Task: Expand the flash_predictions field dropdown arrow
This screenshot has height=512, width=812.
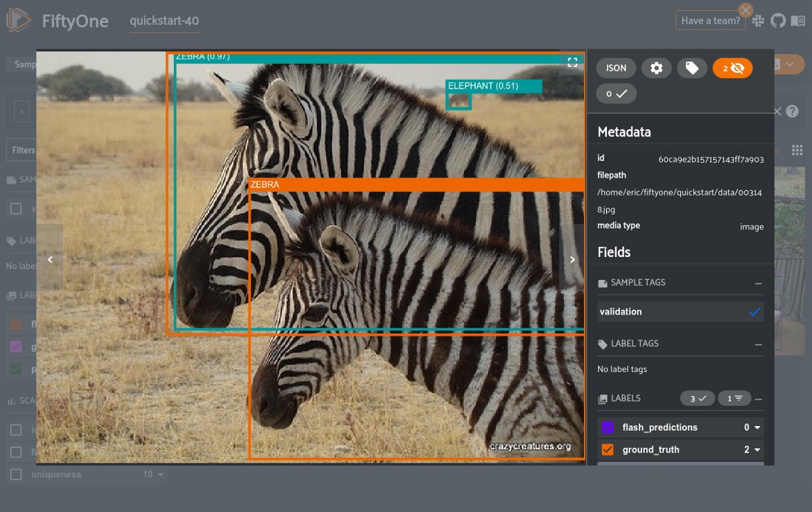Action: coord(757,427)
